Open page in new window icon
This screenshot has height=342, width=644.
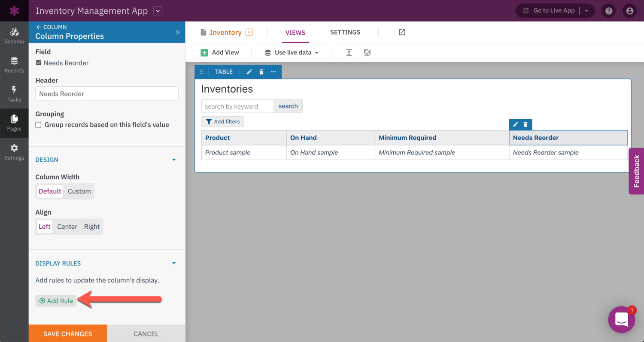point(402,32)
